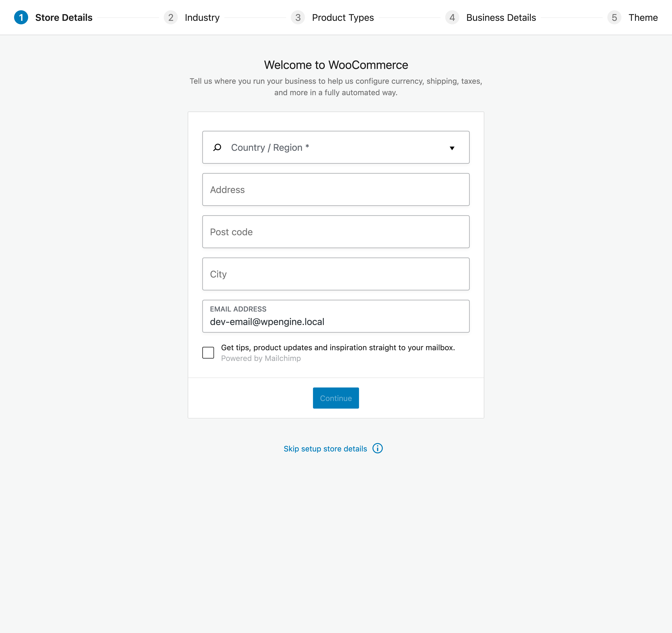Click the step 5 number icon
Screen dimensions: 672x633
[x=614, y=18]
